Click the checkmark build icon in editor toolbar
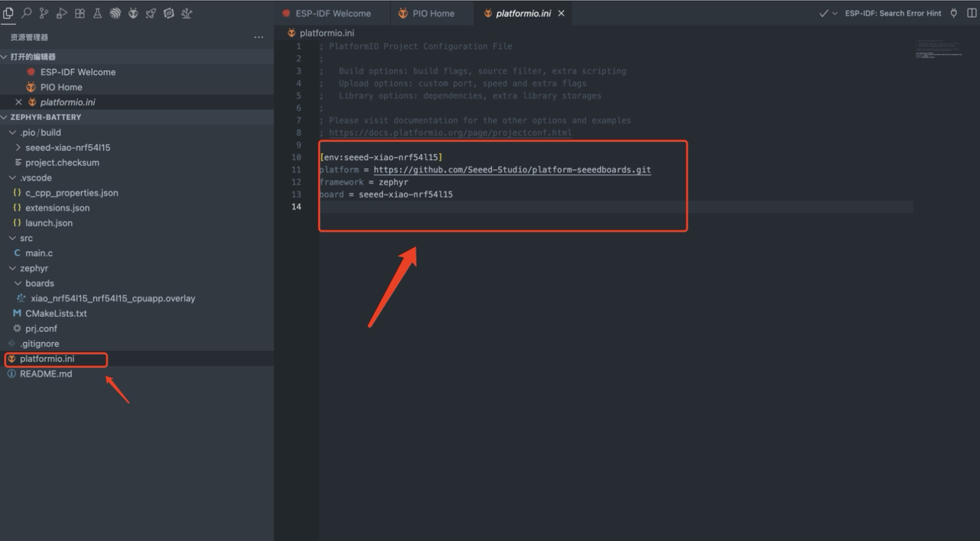The image size is (980, 541). [823, 13]
